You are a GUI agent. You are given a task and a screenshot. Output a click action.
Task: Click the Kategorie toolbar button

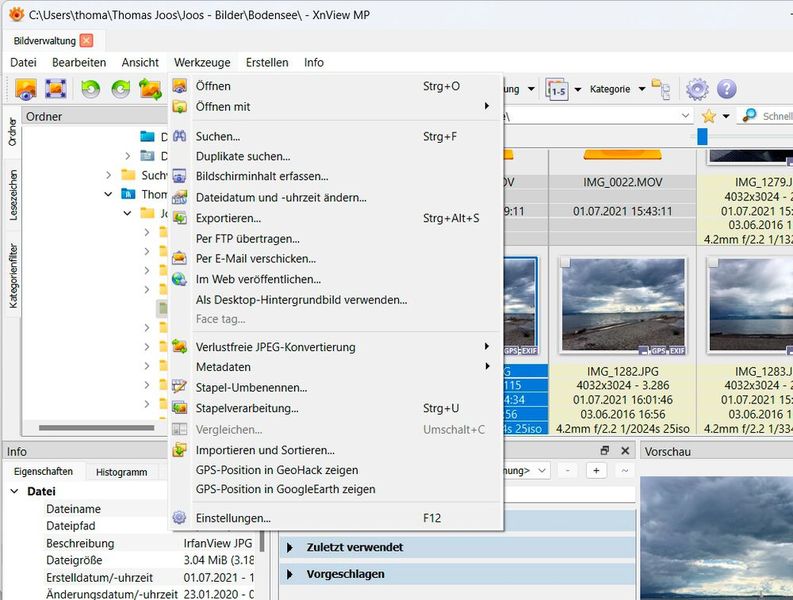610,89
